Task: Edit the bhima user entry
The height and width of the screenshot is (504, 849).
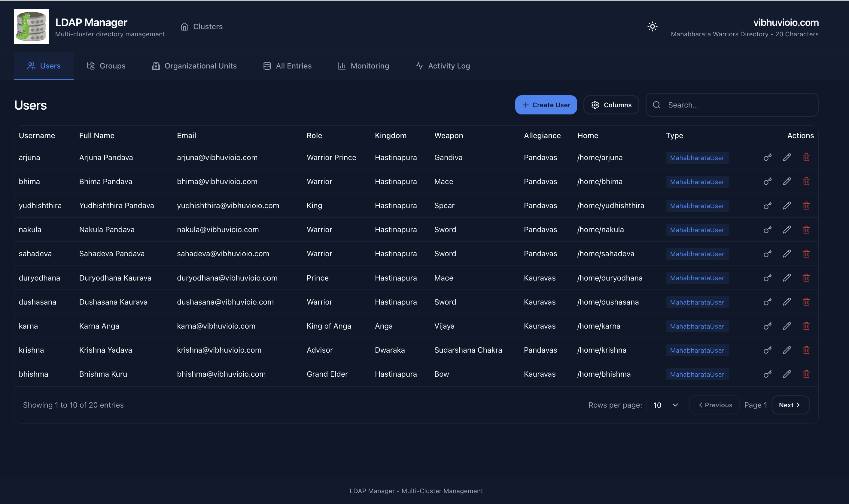Action: 787,181
